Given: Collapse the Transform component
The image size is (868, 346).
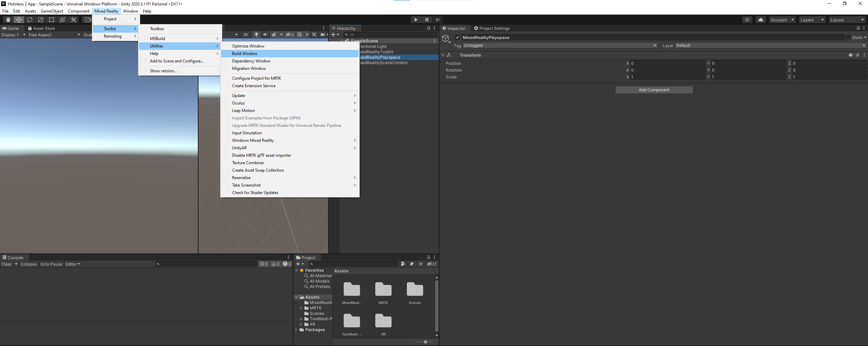Looking at the screenshot, I should [443, 55].
